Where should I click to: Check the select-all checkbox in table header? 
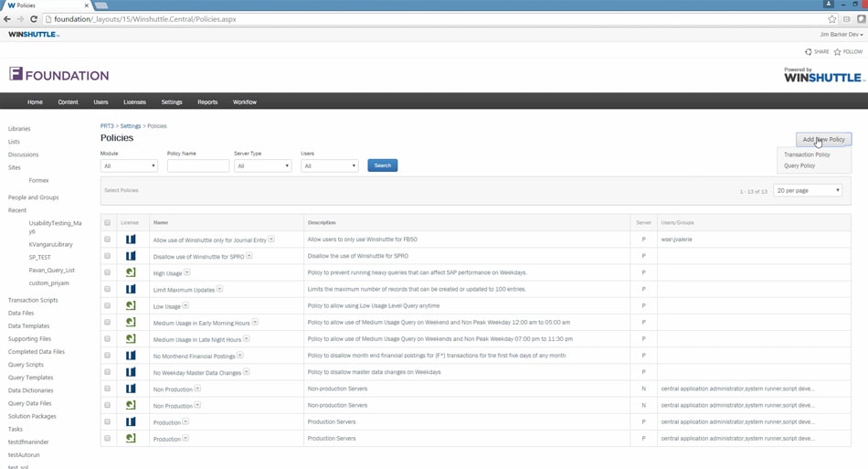click(x=108, y=222)
